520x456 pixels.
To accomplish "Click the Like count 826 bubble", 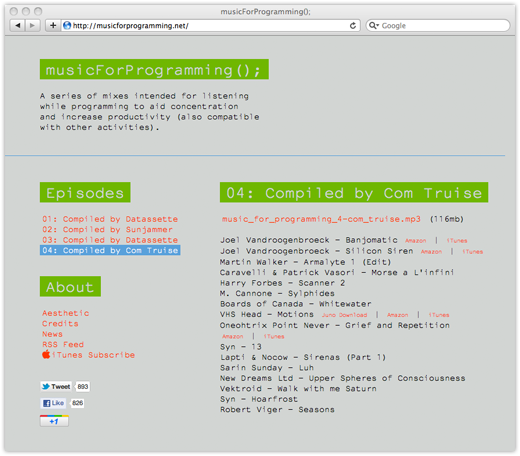I will coord(77,403).
